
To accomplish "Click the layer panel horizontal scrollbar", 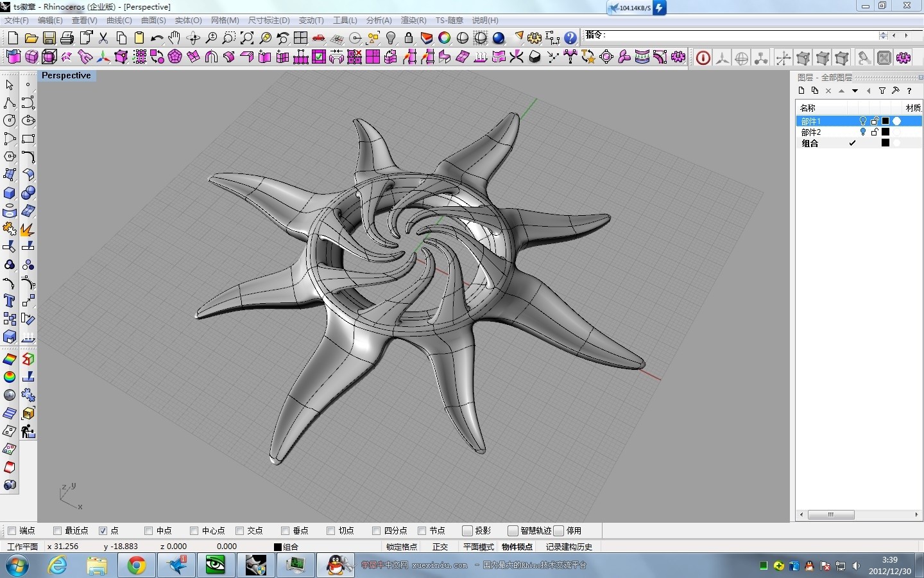I will click(x=858, y=514).
